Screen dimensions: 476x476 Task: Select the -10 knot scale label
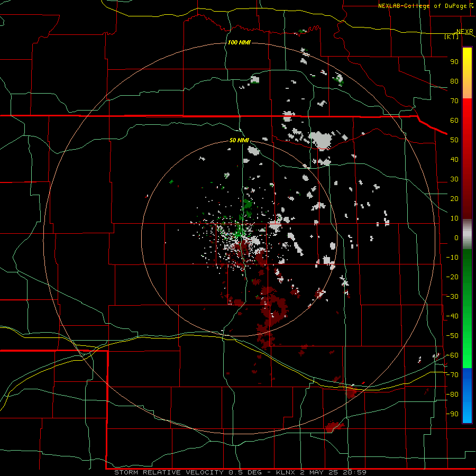(452, 258)
